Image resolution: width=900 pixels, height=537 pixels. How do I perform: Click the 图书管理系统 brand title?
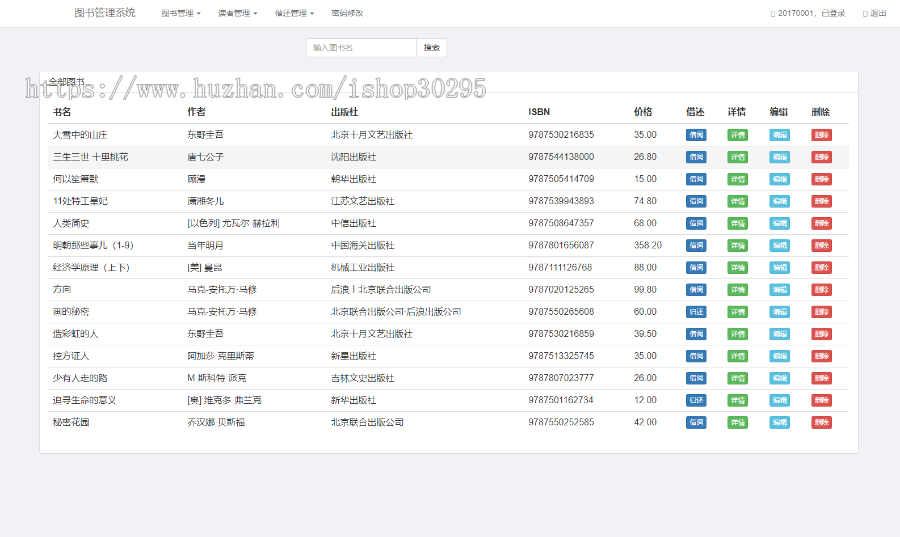tap(105, 13)
